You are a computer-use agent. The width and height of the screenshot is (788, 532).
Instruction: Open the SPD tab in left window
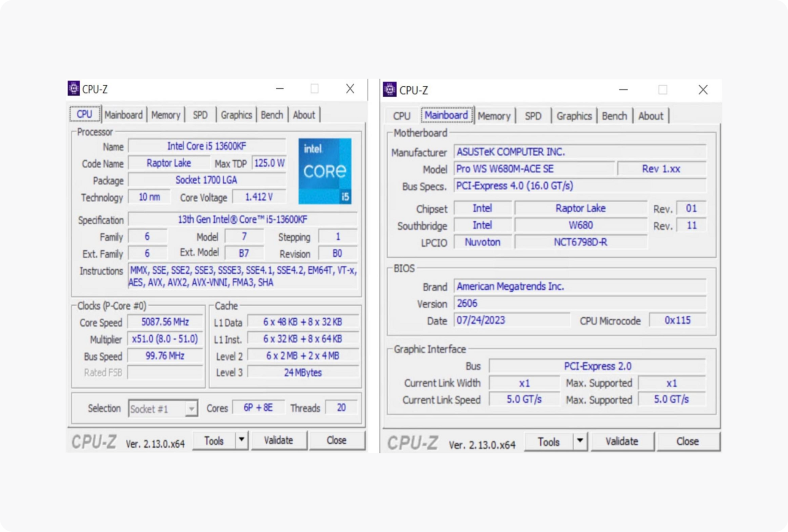pos(200,115)
